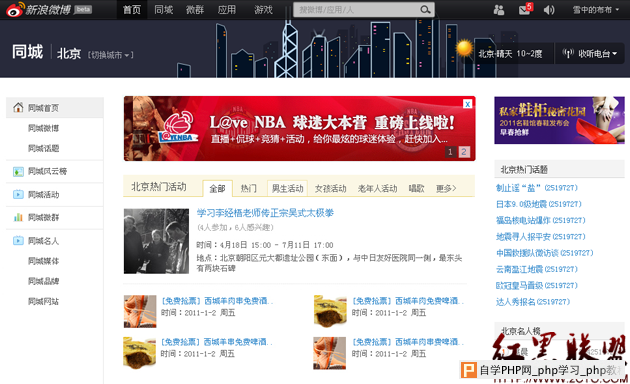Click the search input field in top bar

tap(357, 10)
